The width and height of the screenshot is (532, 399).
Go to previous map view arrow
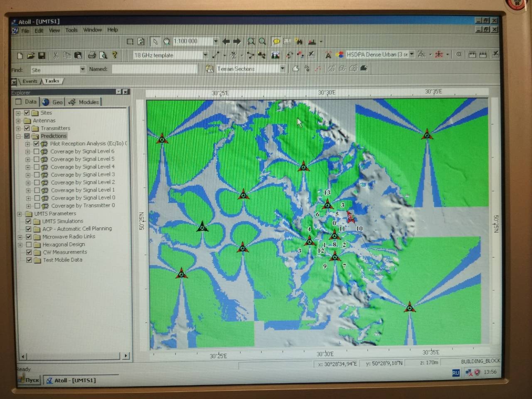click(226, 41)
